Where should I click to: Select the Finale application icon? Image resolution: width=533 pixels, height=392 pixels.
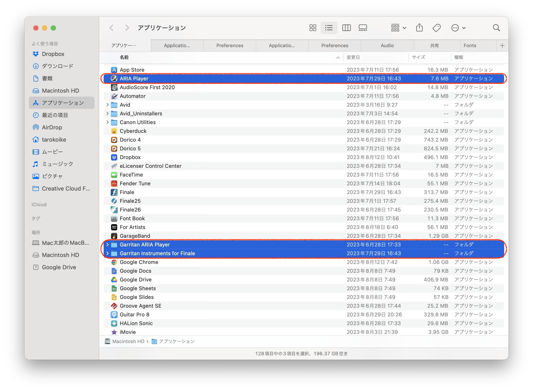(114, 192)
